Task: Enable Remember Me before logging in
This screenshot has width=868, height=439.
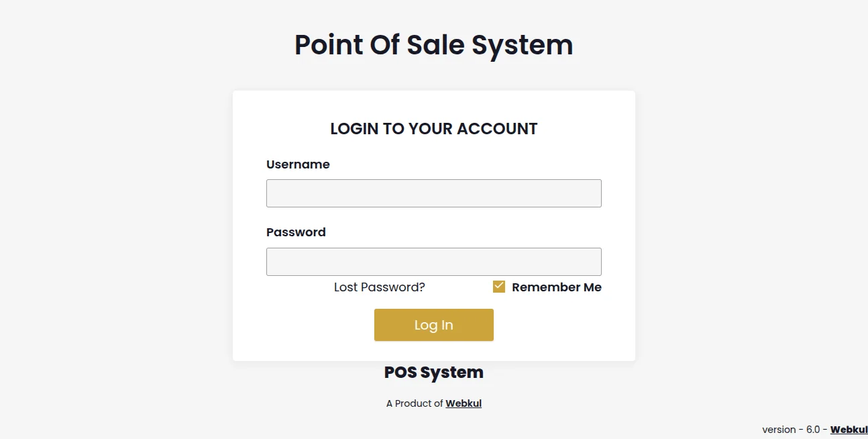Action: pyautogui.click(x=499, y=286)
